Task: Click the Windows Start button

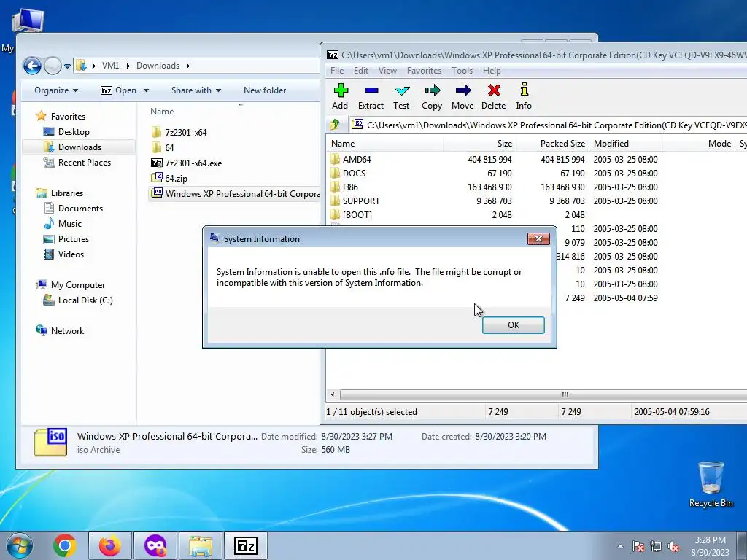Action: (18, 545)
